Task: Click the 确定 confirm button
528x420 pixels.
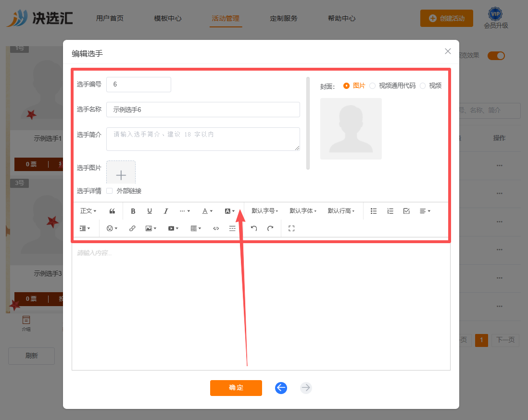Action: click(236, 388)
